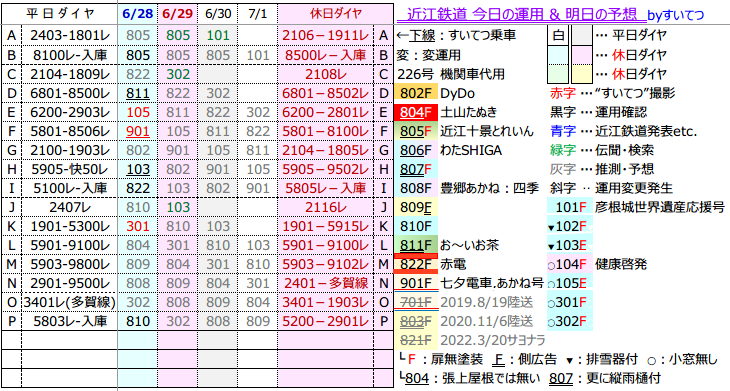730x391 pixels.
Task: Select weekday cell 6801-8500レ
Action: tap(69, 93)
